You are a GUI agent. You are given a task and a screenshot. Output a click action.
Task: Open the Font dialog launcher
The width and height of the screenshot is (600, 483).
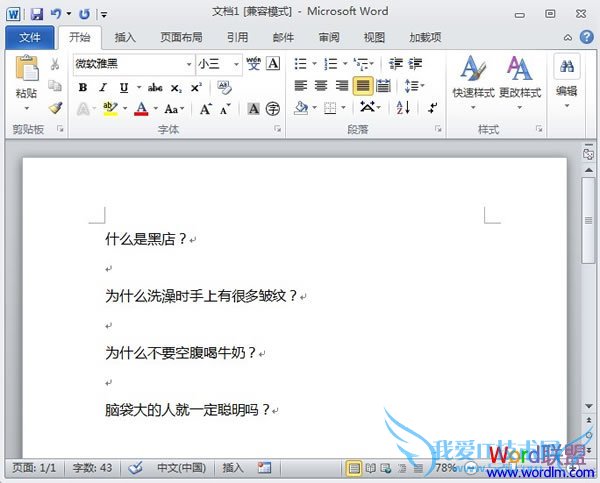click(x=278, y=129)
